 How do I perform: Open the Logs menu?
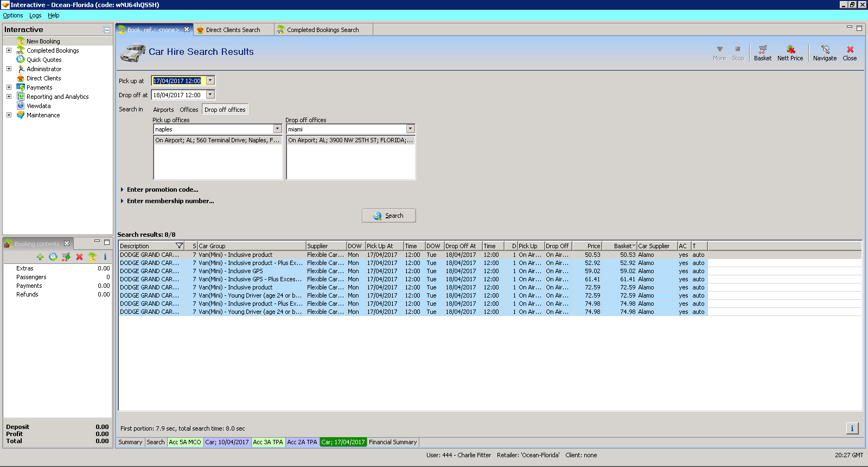coord(35,16)
